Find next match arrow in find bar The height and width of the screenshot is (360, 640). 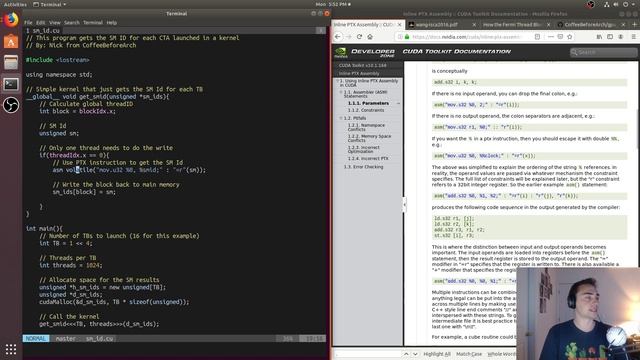point(415,354)
